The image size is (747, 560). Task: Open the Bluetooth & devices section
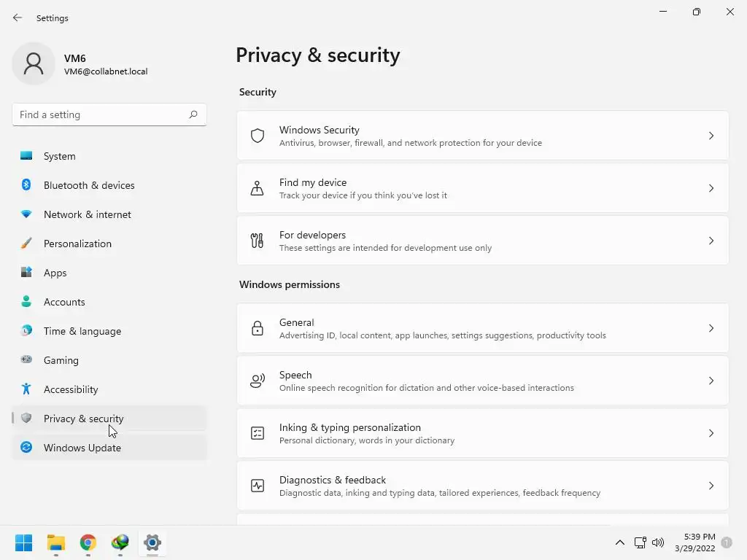(x=89, y=185)
